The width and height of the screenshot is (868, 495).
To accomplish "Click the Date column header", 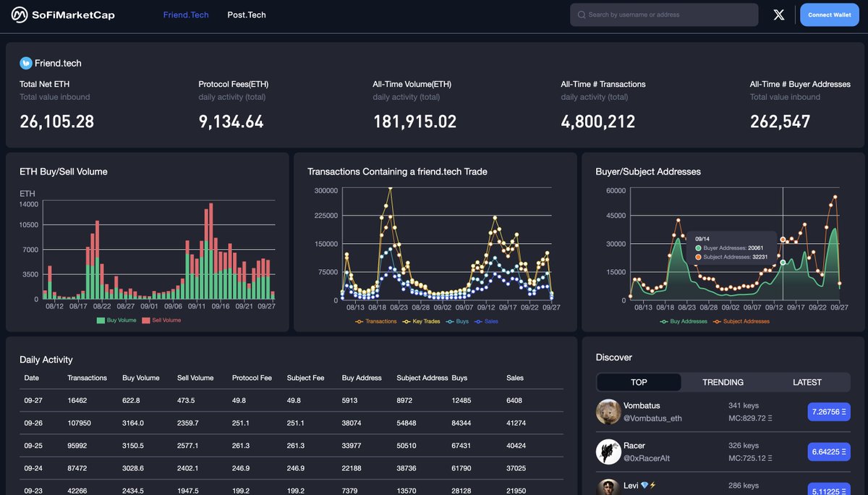I will (32, 378).
